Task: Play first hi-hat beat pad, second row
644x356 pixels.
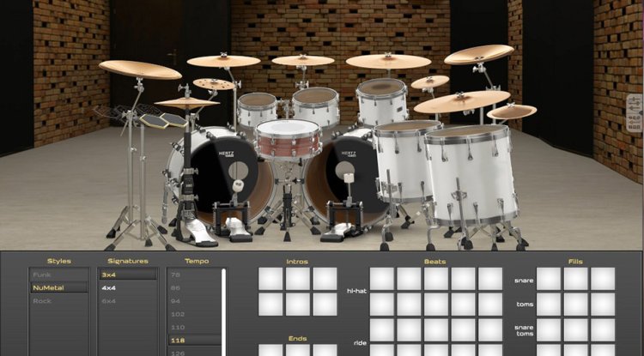Action: tap(382, 305)
